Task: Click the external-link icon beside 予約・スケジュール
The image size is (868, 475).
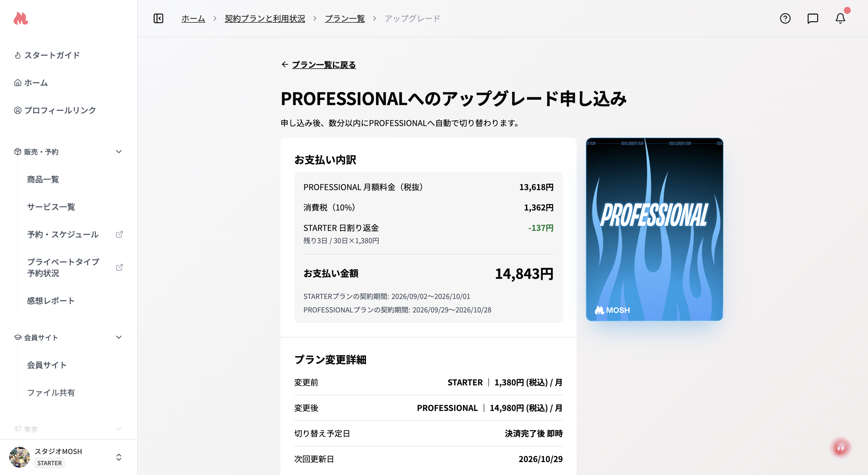Action: pos(119,234)
